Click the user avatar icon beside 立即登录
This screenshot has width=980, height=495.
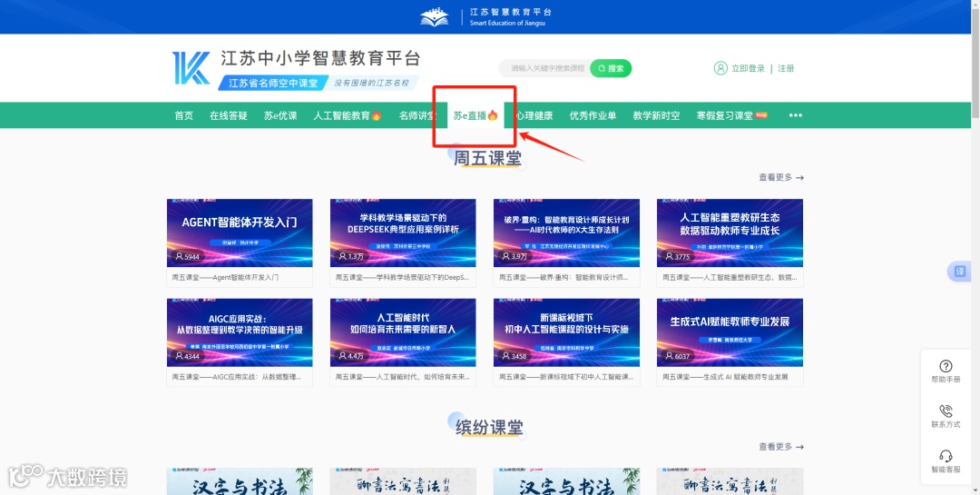point(720,68)
